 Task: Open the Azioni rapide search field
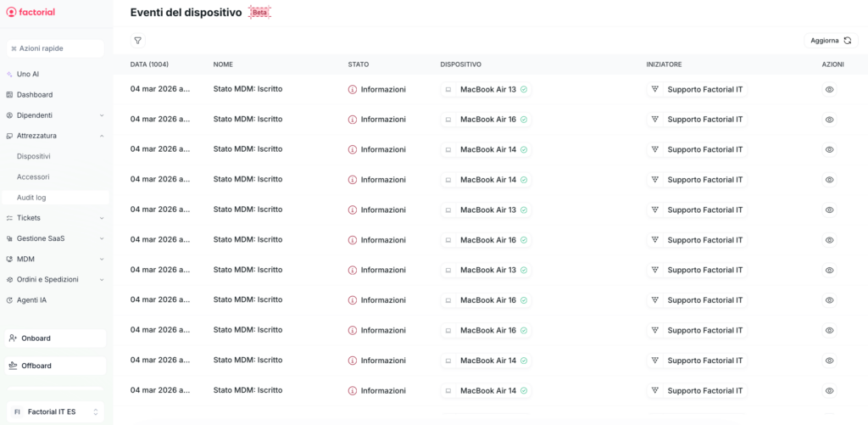(55, 48)
